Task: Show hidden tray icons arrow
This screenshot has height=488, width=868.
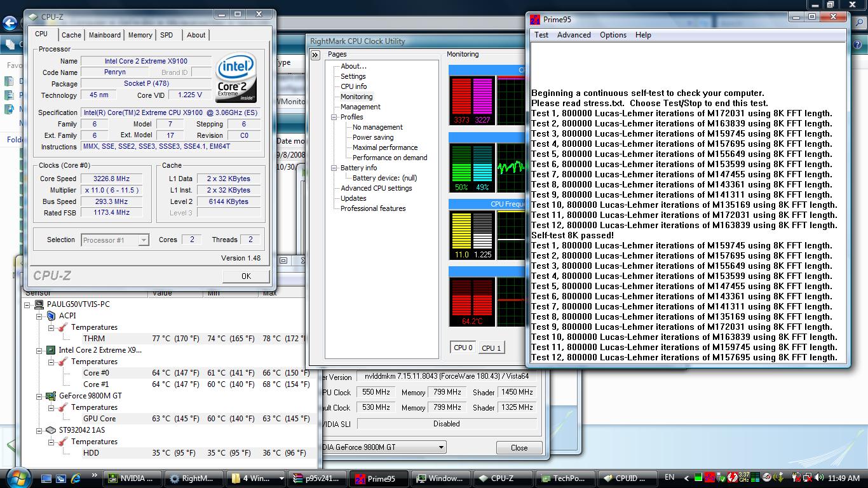Action: pyautogui.click(x=685, y=478)
